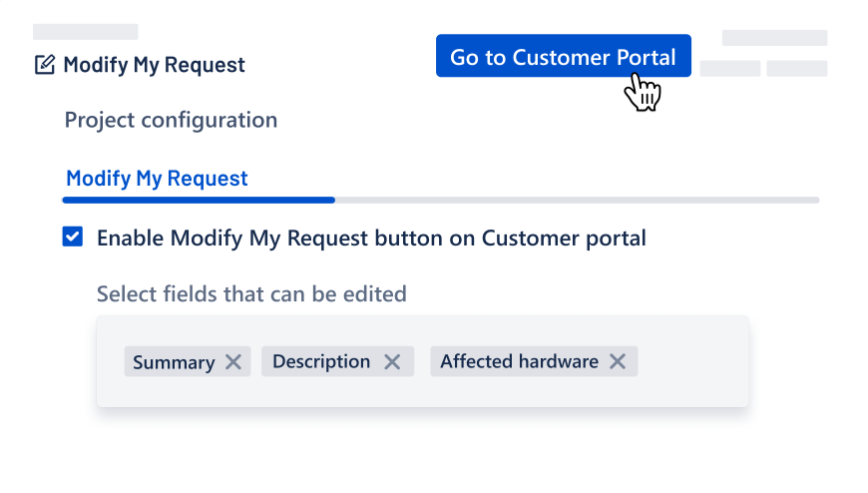Viewport: 868px width, 493px height.
Task: Click the Enable Modify My Request label text
Action: click(371, 239)
